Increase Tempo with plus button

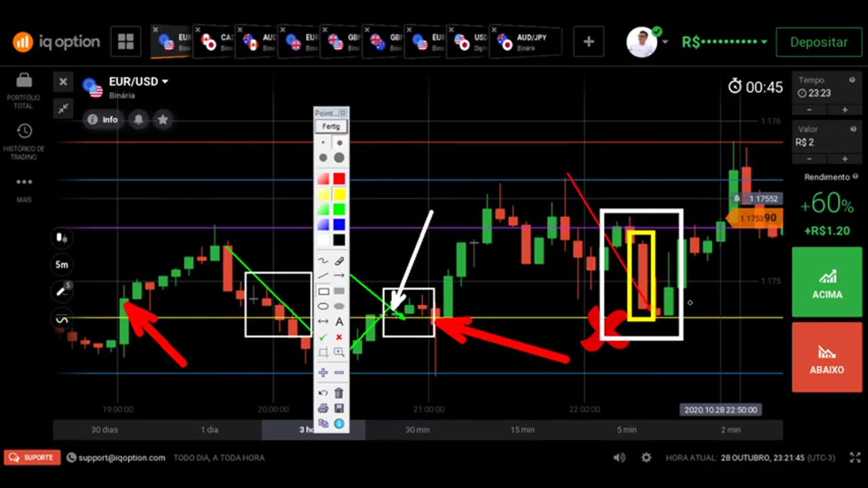[x=845, y=110]
